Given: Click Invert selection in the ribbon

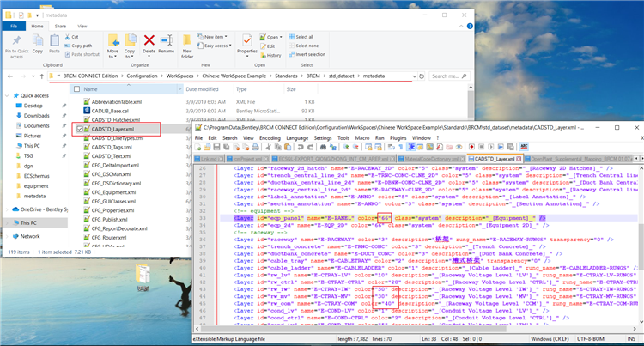Looking at the screenshot, I should [x=307, y=54].
